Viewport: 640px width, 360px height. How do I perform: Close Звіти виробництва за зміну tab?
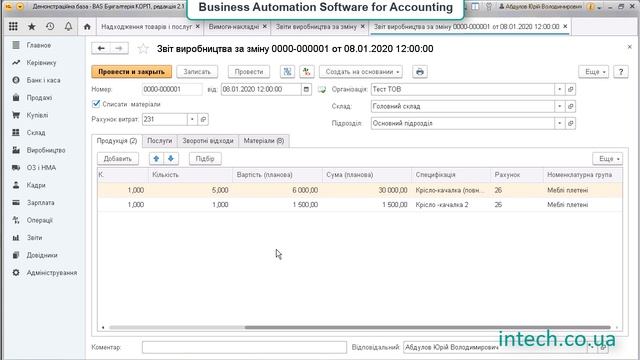[x=362, y=27]
